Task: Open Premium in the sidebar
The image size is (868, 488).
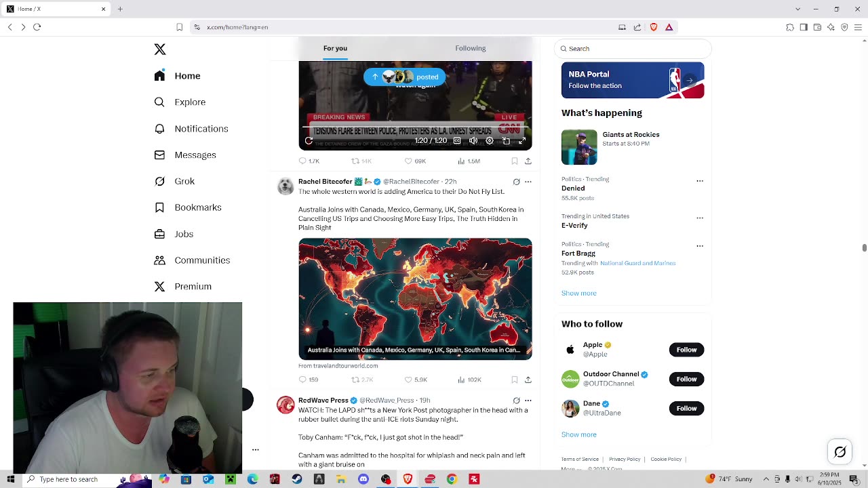Action: (x=183, y=287)
